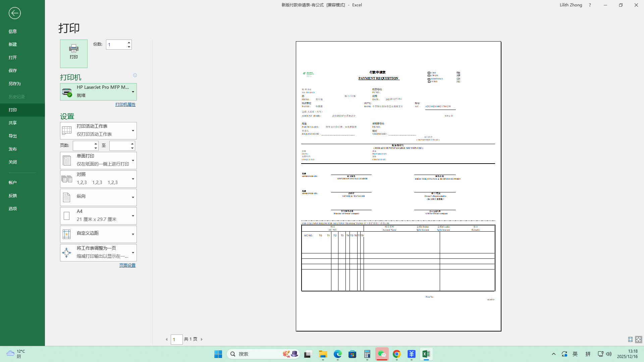Select 另存为 in the sidebar menu
Screen dimensions: 644x362
pyautogui.click(x=15, y=84)
